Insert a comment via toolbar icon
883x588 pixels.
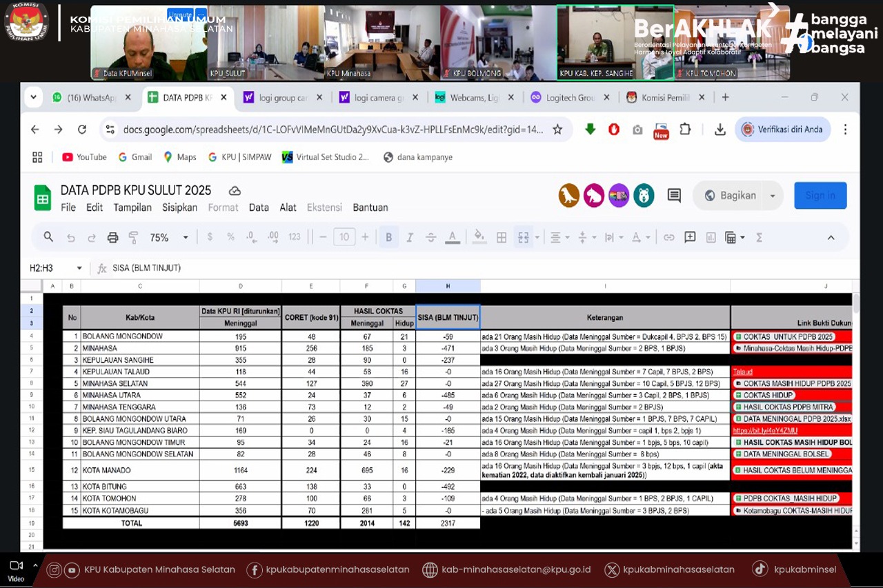tap(690, 237)
